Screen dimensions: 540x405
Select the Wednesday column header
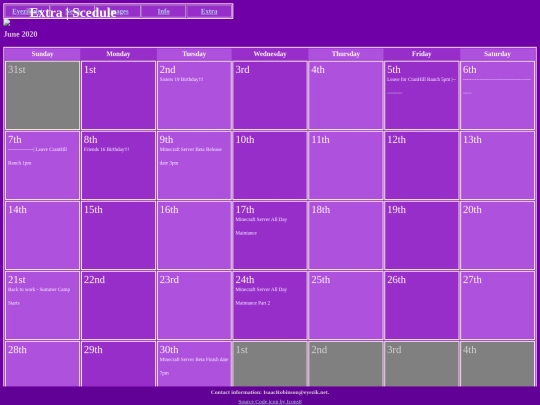[x=270, y=54]
